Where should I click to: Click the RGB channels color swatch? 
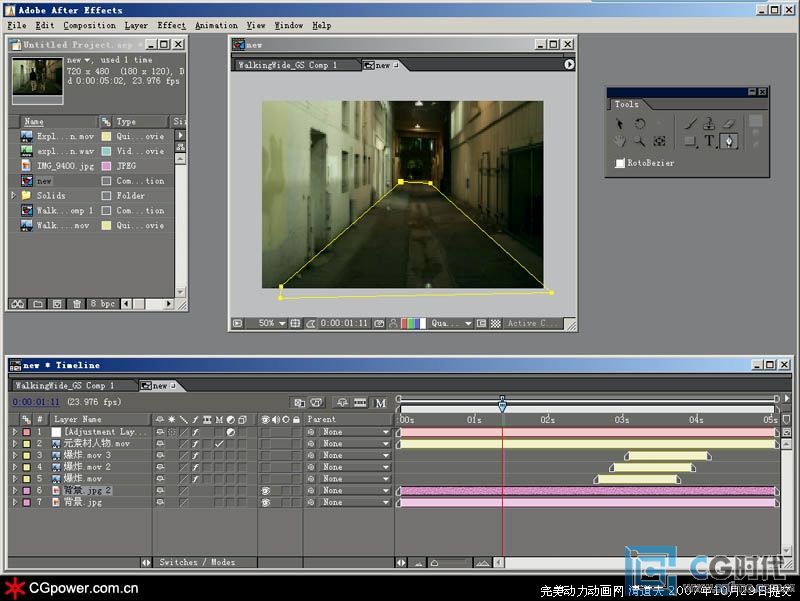coord(412,323)
